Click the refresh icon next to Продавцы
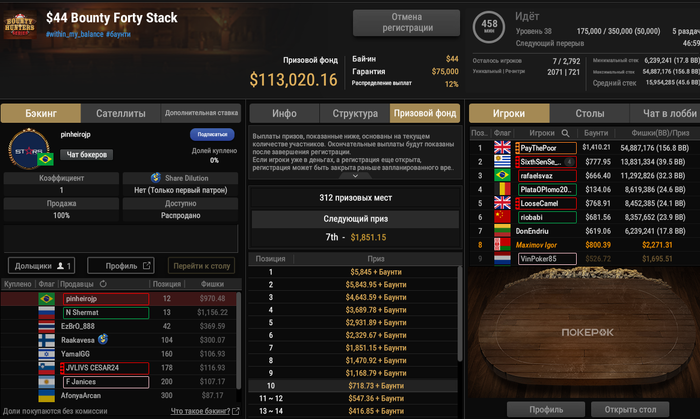The image size is (700, 419). pos(103,284)
